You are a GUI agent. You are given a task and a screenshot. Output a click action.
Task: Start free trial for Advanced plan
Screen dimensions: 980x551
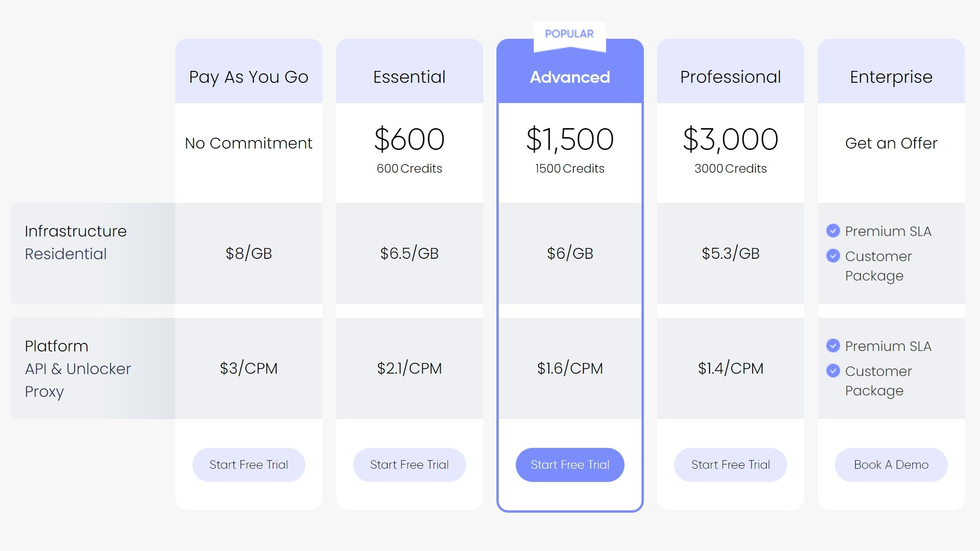tap(570, 464)
